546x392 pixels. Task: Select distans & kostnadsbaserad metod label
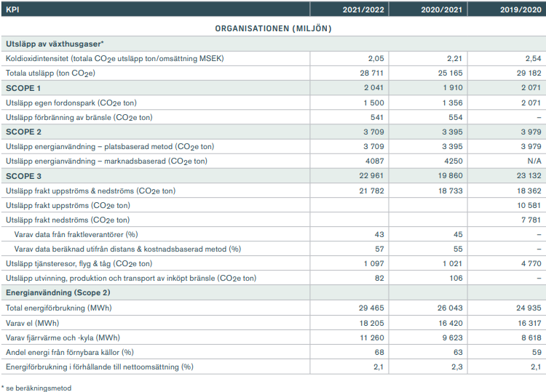[127, 249]
